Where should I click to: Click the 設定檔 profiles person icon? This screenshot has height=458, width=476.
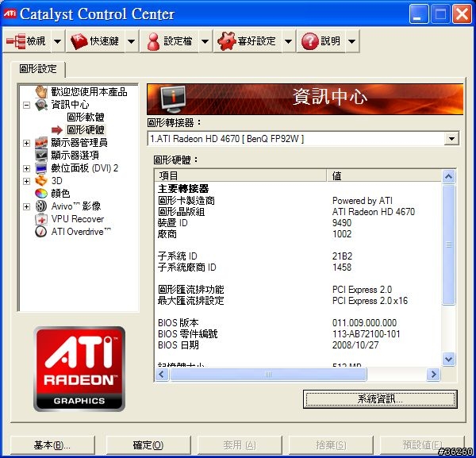coord(153,41)
